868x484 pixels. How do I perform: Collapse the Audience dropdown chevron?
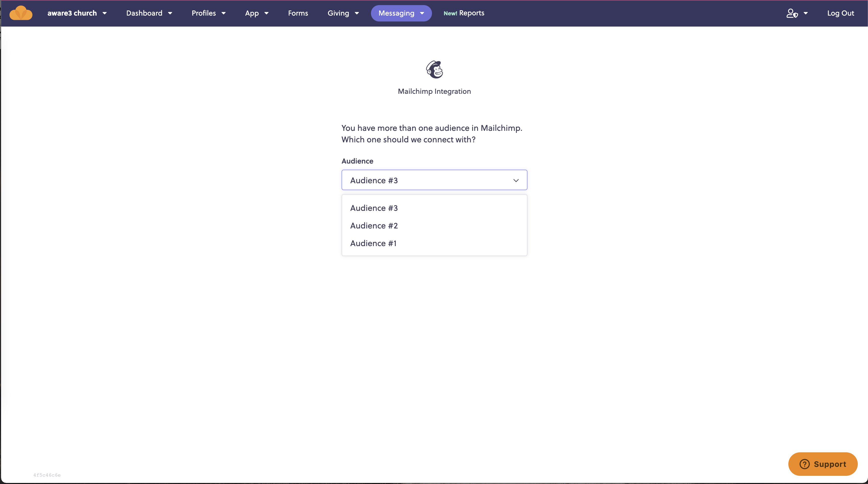pyautogui.click(x=515, y=180)
